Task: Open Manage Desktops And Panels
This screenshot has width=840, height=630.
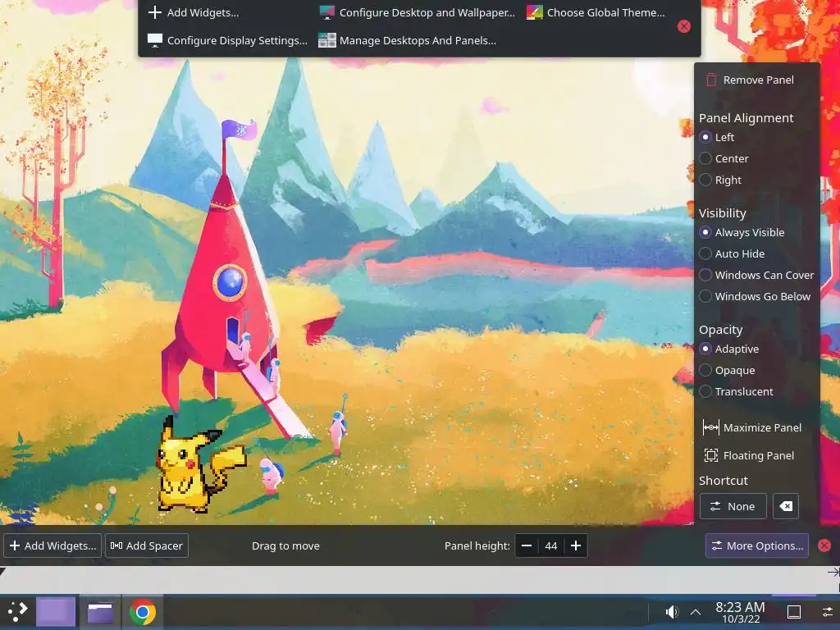Action: [407, 40]
